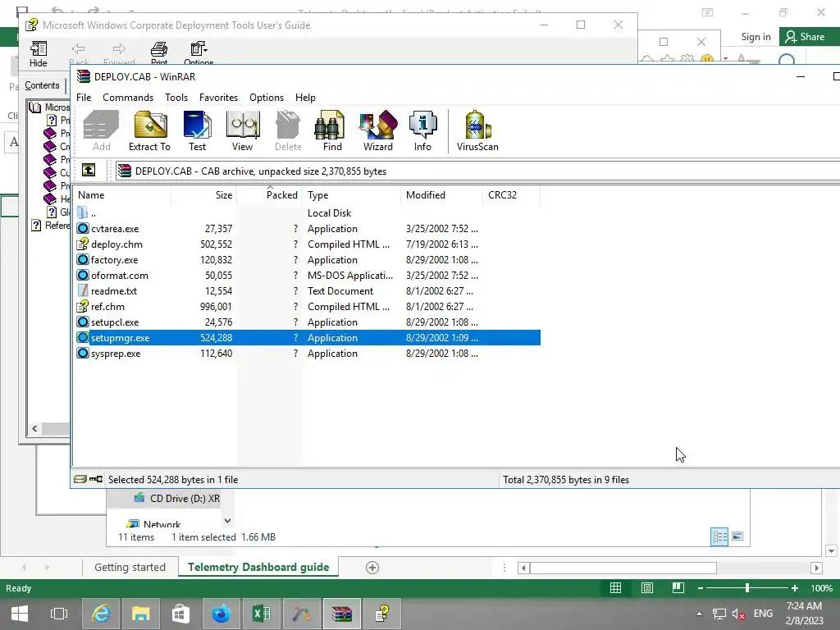Open the View tool in WinRAR

tap(242, 130)
